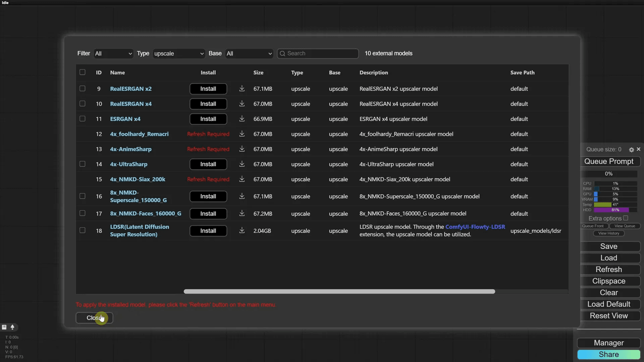Open the Filter dropdown
Image resolution: width=644 pixels, height=362 pixels.
113,54
